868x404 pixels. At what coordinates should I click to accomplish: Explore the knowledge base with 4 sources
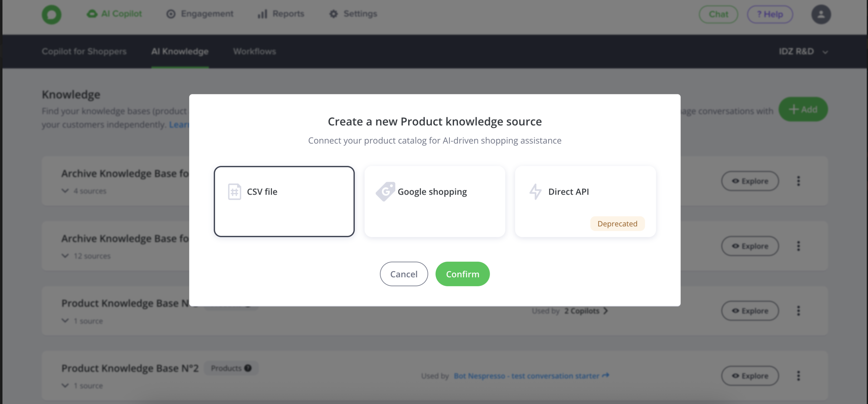click(x=750, y=181)
